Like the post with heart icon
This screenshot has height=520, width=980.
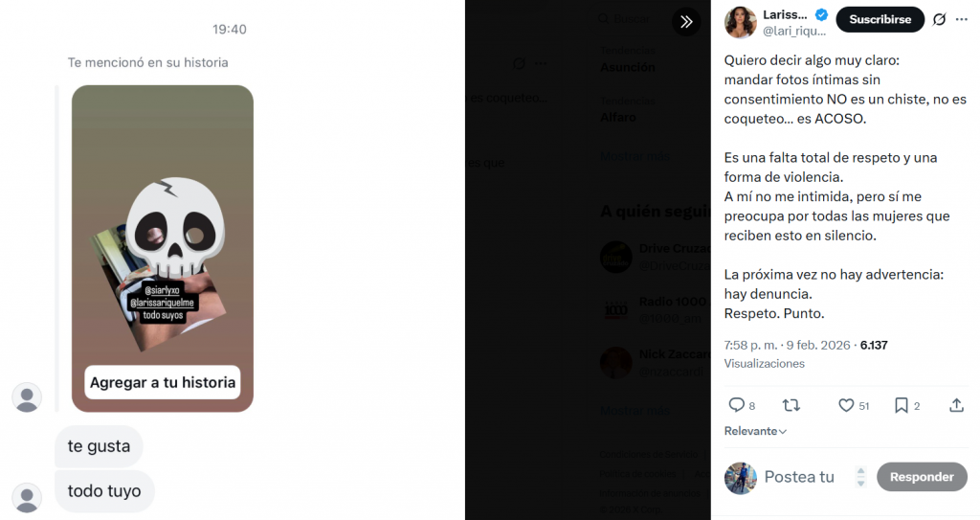tap(846, 406)
